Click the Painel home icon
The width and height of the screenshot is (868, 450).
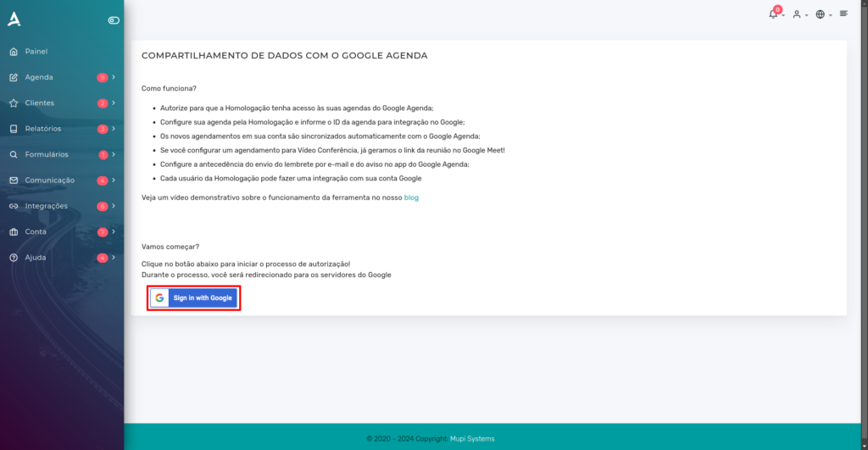14,52
